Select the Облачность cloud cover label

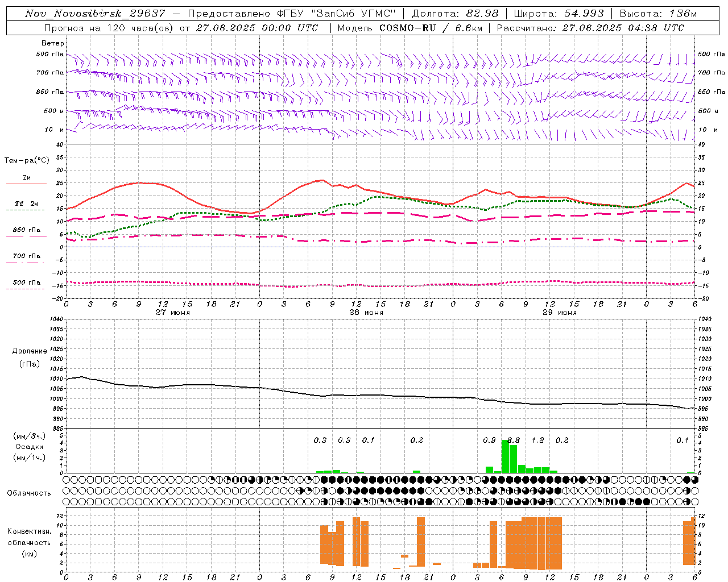pyautogui.click(x=29, y=493)
